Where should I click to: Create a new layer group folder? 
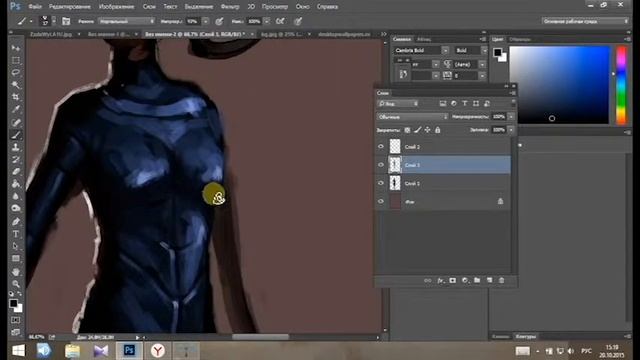477,280
